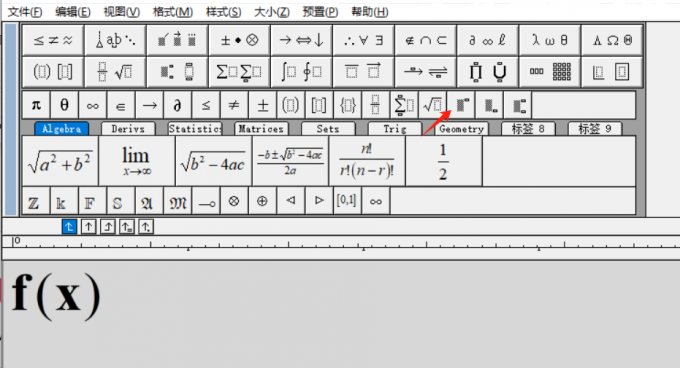Screen dimensions: 680x368
Task: Open the 大小(Z) menu
Action: pyautogui.click(x=271, y=12)
